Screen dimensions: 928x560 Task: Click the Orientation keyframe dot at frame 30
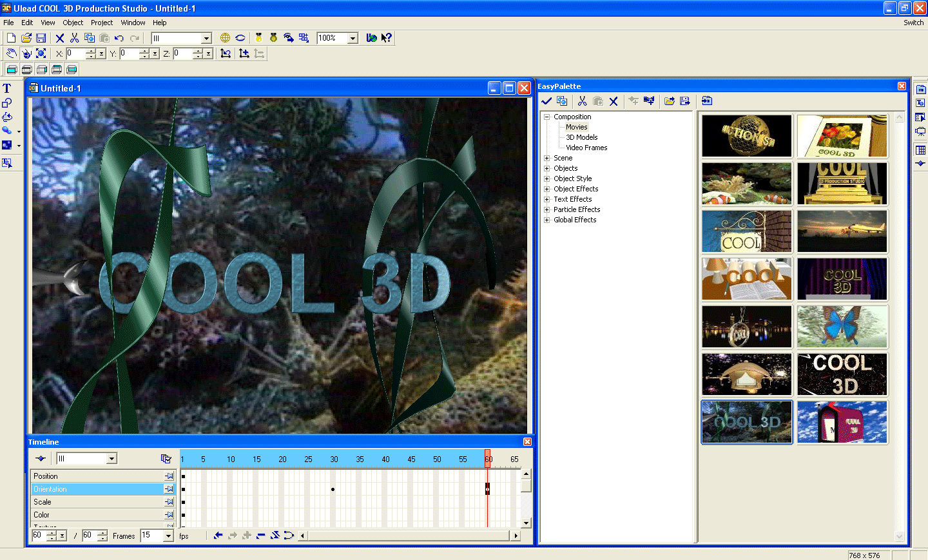333,489
